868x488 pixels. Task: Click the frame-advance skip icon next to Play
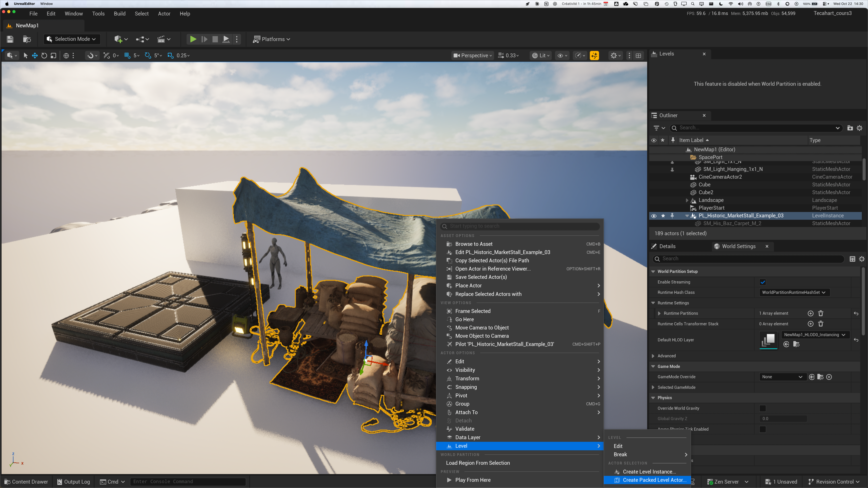[x=204, y=39]
